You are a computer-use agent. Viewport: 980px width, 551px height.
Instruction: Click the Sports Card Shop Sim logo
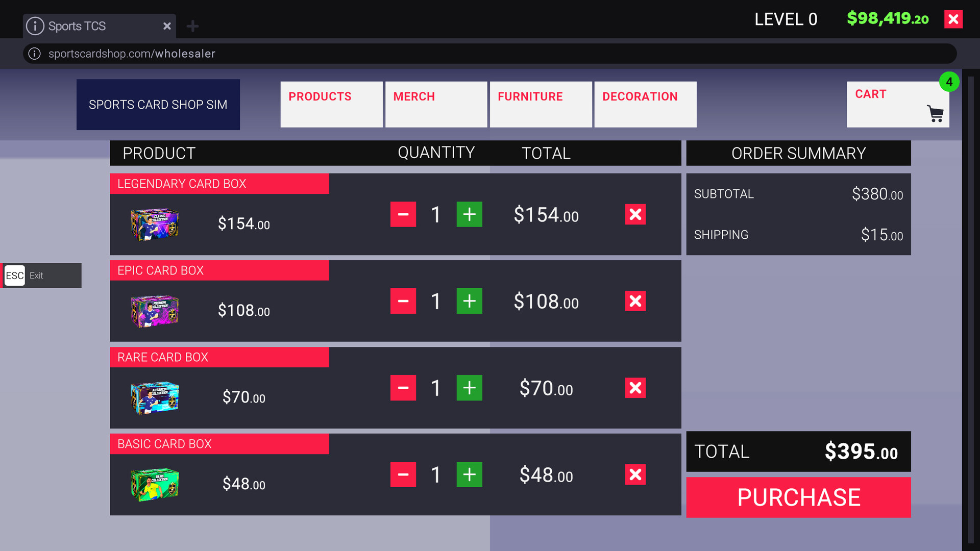pyautogui.click(x=158, y=105)
